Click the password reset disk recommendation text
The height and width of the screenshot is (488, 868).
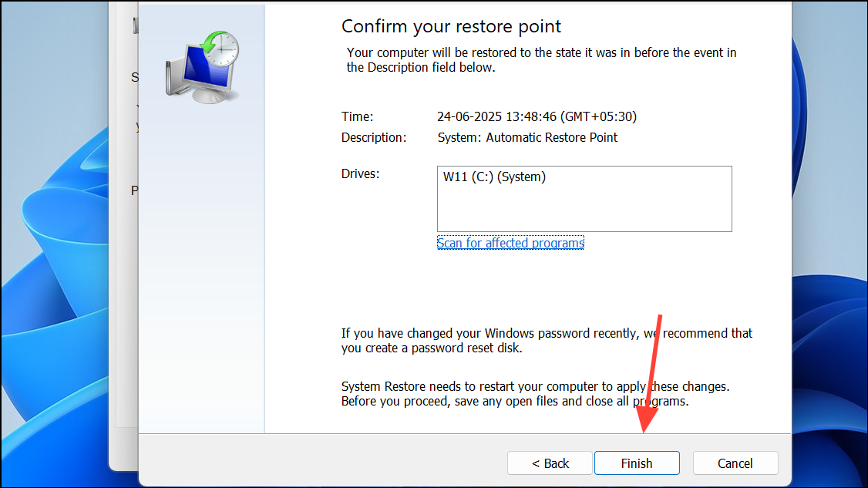click(x=547, y=340)
